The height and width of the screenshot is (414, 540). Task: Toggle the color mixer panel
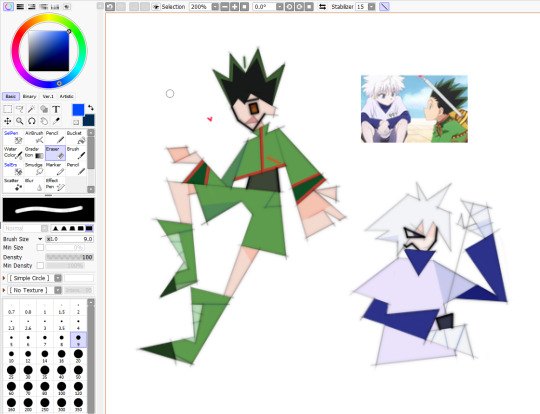click(x=43, y=7)
